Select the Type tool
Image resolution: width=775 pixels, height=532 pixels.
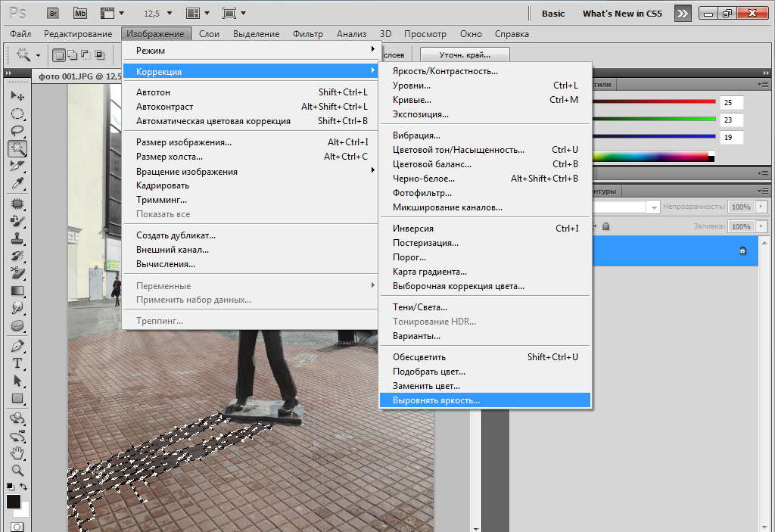coord(17,363)
